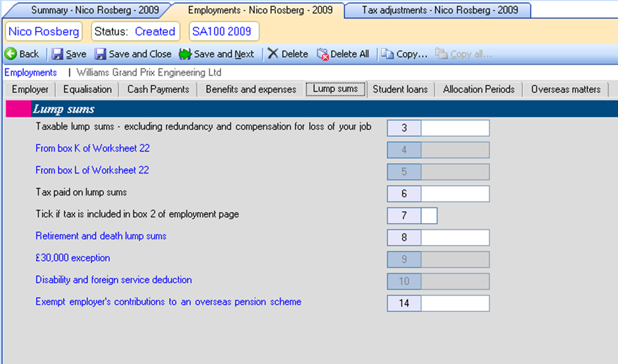Image resolution: width=618 pixels, height=364 pixels.
Task: Go to Equalisation tab
Action: [x=88, y=90]
